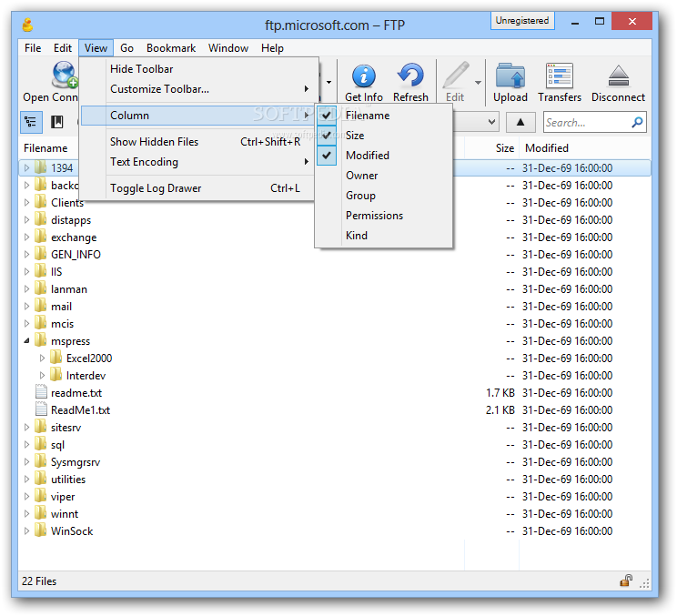The image size is (677, 616).
Task: Enable the Kind column
Action: click(x=384, y=236)
